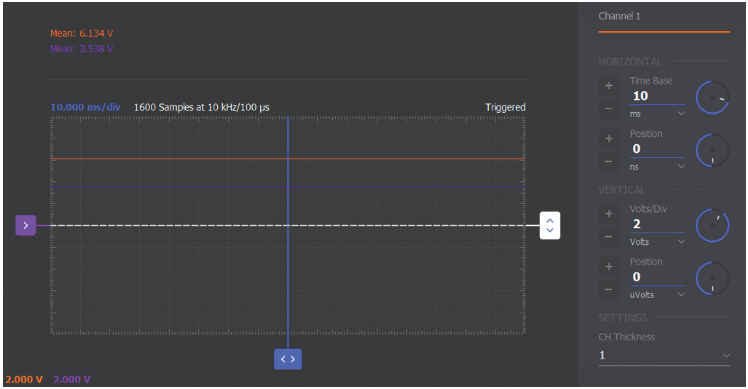Expand the CH Thickness dropdown
This screenshot has height=389, width=748.
point(664,355)
